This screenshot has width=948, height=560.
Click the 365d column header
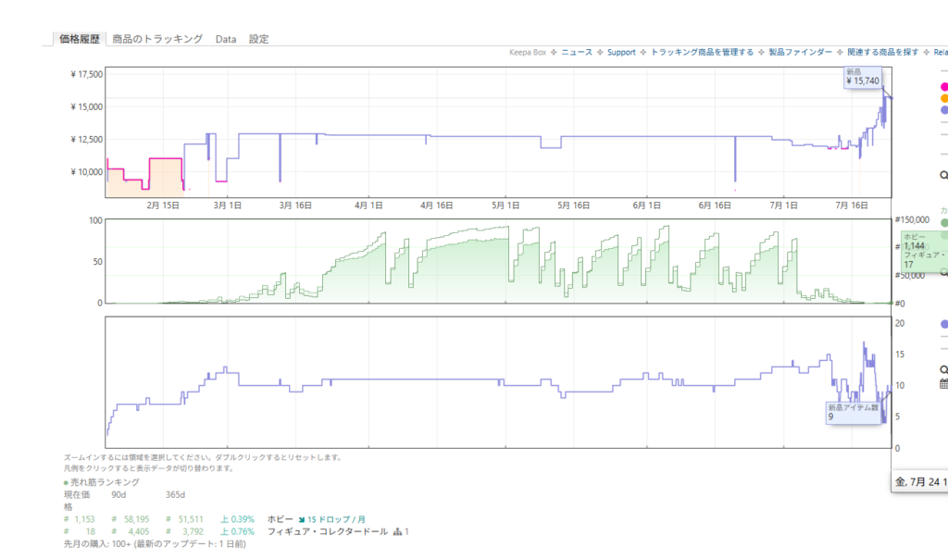(175, 494)
